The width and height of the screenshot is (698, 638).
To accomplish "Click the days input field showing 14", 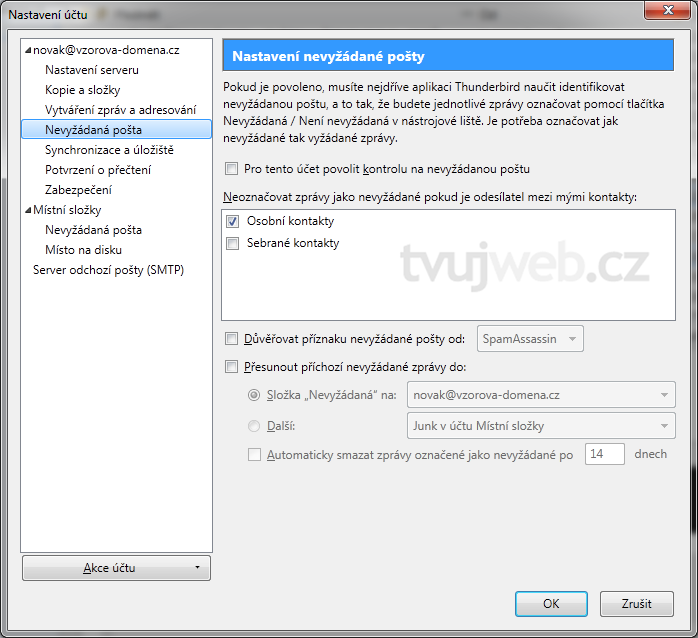I will (603, 454).
